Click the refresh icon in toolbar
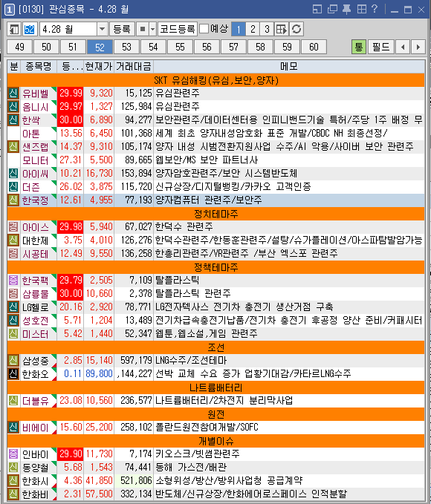431x504 pixels. [x=296, y=29]
